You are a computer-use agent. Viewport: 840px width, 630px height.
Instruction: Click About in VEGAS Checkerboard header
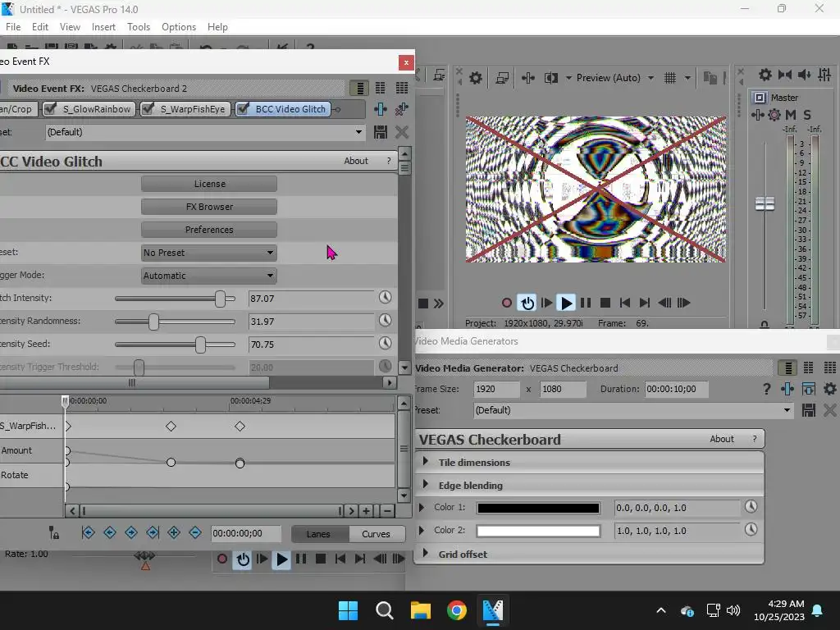[x=722, y=439]
